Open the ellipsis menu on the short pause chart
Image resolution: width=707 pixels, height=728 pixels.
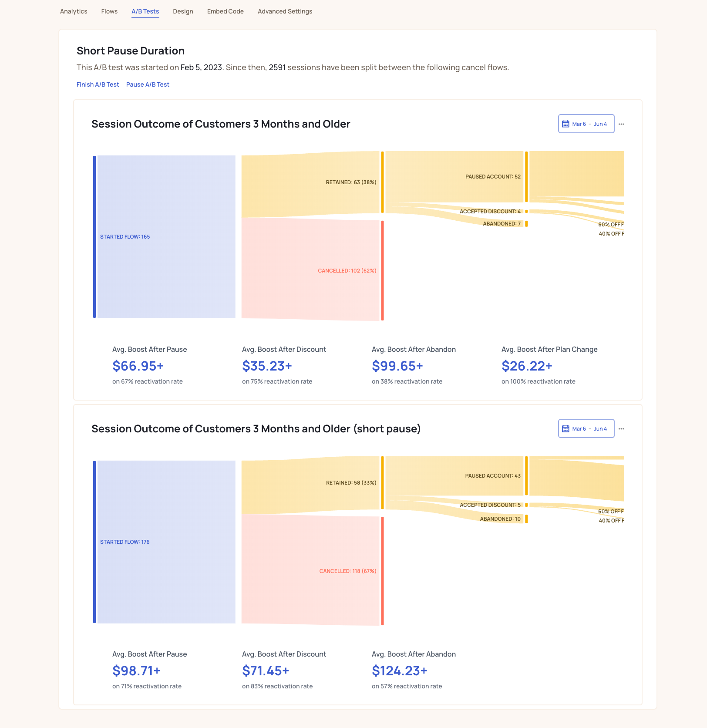click(621, 428)
